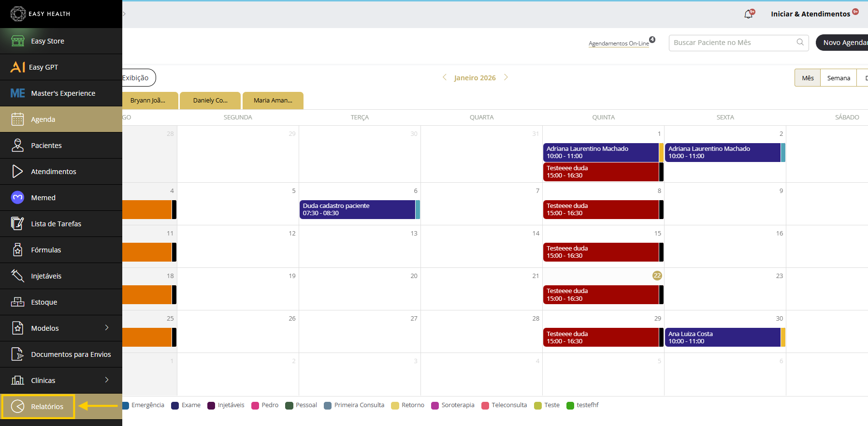This screenshot has height=426, width=868.
Task: Toggle Daniely professional filter
Action: (x=210, y=101)
